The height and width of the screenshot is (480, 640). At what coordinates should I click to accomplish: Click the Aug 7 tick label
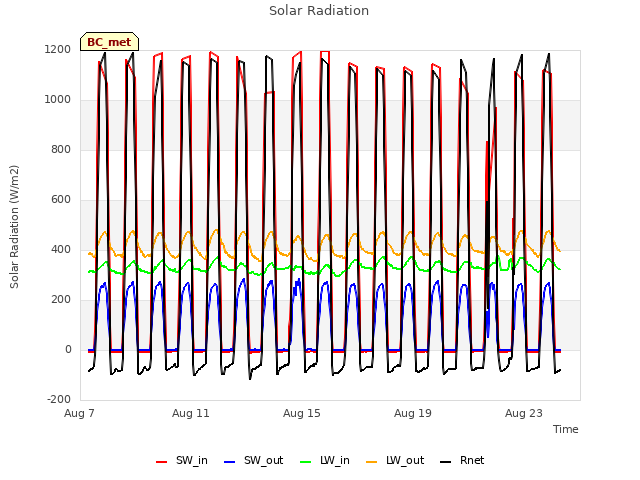(79, 413)
